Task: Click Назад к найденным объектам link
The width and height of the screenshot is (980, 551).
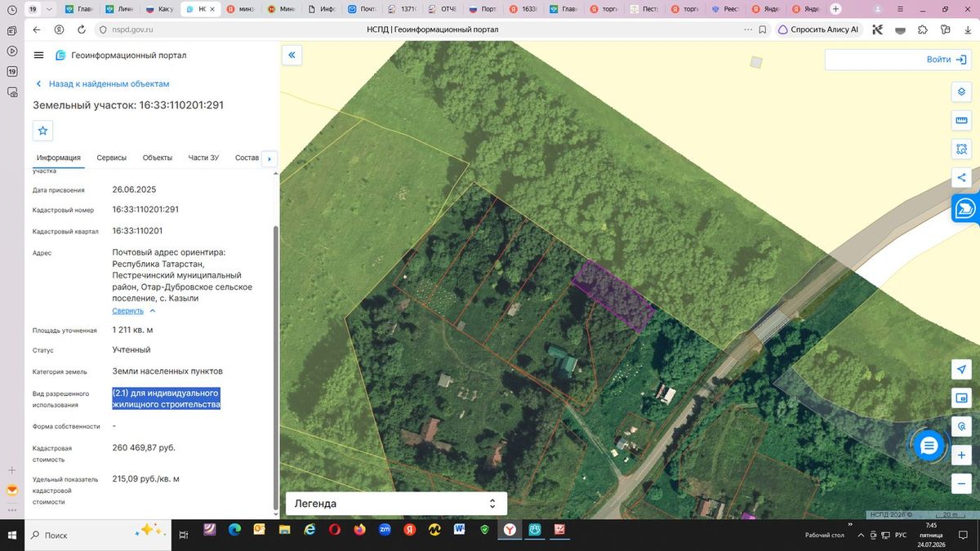Action: point(103,84)
